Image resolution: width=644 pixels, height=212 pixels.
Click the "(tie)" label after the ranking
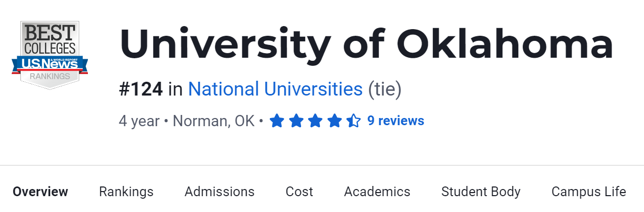coord(385,89)
